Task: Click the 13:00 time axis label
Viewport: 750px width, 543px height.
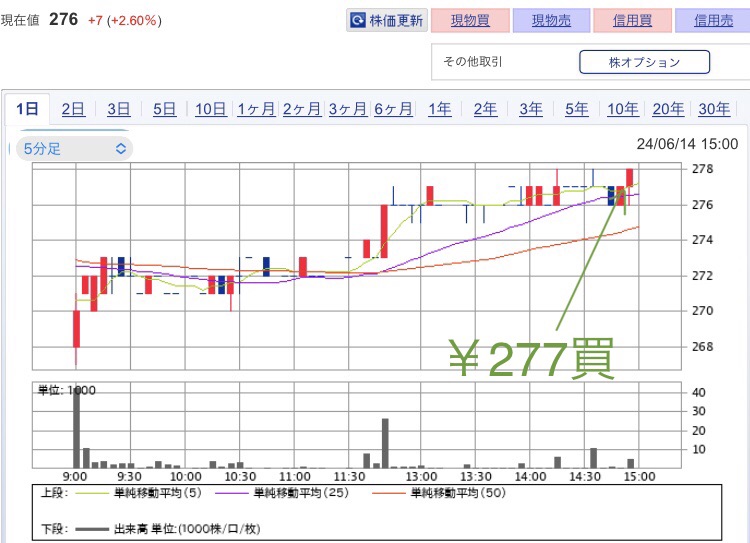Action: (x=421, y=477)
